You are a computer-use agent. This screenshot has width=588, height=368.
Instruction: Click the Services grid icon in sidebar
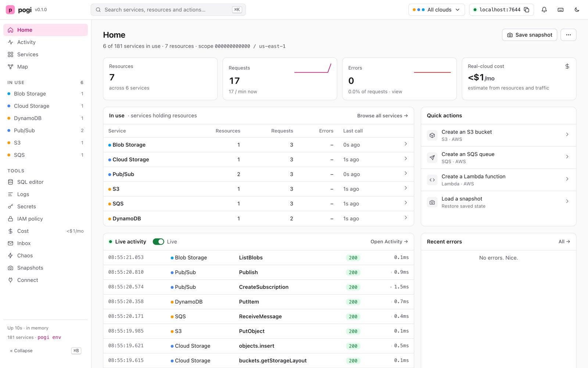click(10, 54)
